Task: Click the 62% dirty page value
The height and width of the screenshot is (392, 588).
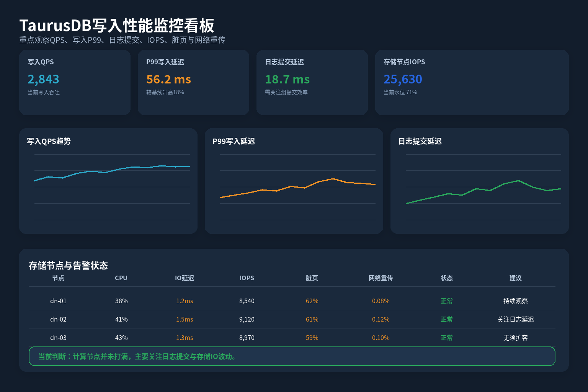Action: [x=312, y=301]
